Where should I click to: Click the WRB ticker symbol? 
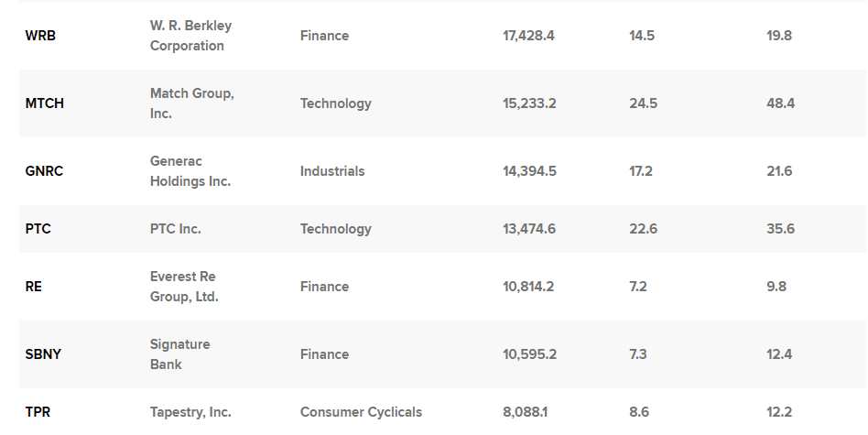pyautogui.click(x=40, y=36)
